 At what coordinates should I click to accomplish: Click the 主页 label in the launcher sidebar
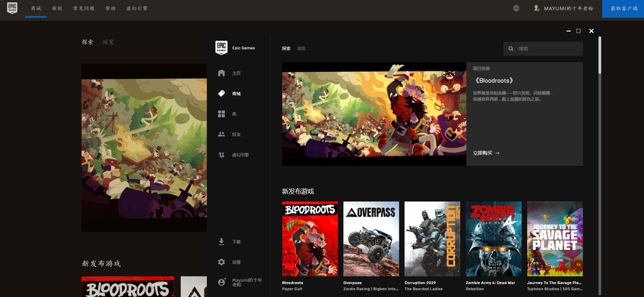pyautogui.click(x=236, y=73)
